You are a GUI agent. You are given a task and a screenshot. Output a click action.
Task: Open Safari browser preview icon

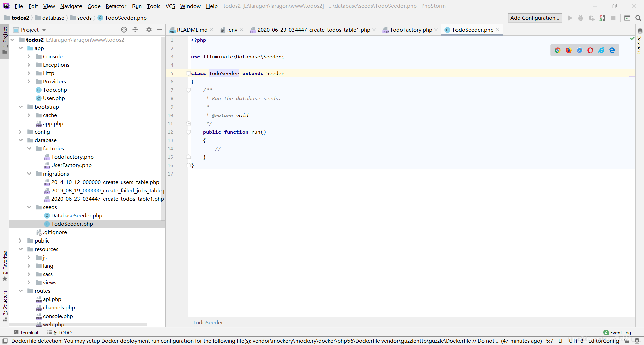pos(580,50)
